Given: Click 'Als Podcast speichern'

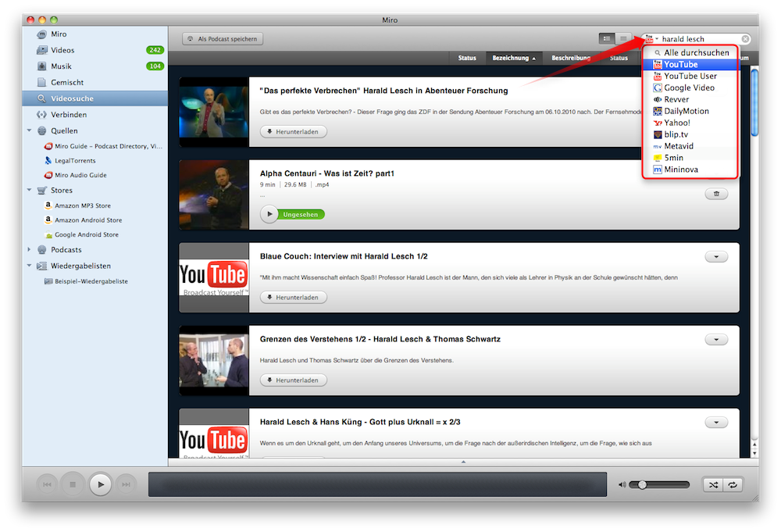Looking at the screenshot, I should click(223, 37).
